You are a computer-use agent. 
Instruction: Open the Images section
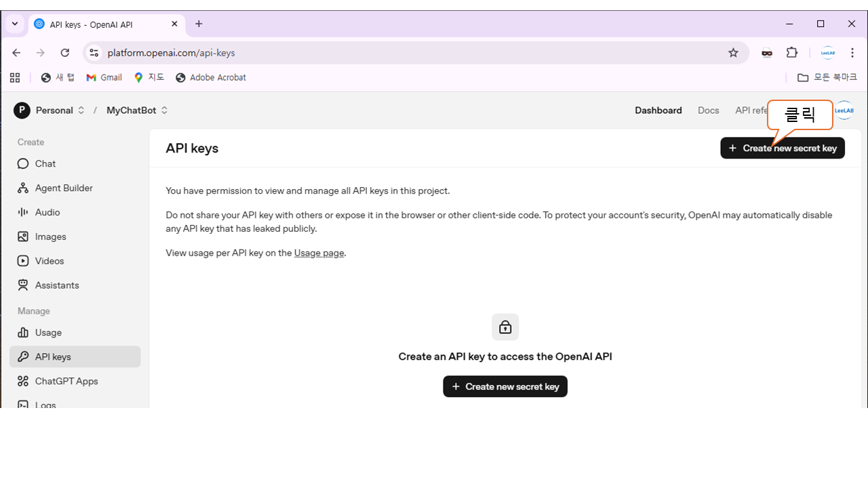(x=50, y=237)
